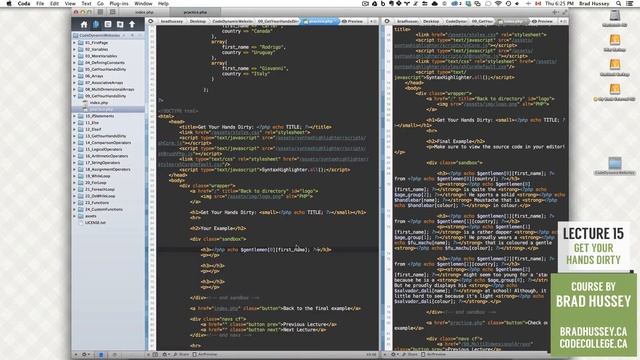The height and width of the screenshot is (360, 640).
Task: Click the first view-mode icon in Coda title bar
Action: click(100, 12)
